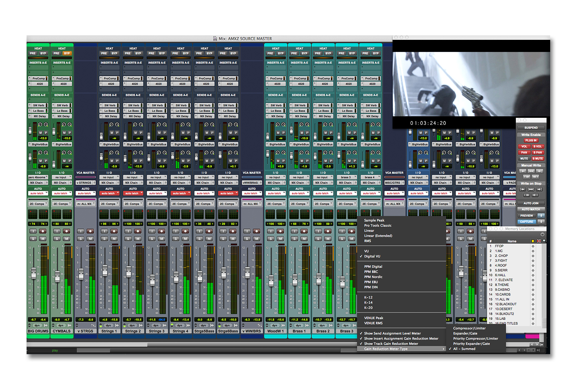Open m: ALL MX dropdown on v STRGS
The image size is (577, 392).
pyautogui.click(x=86, y=204)
